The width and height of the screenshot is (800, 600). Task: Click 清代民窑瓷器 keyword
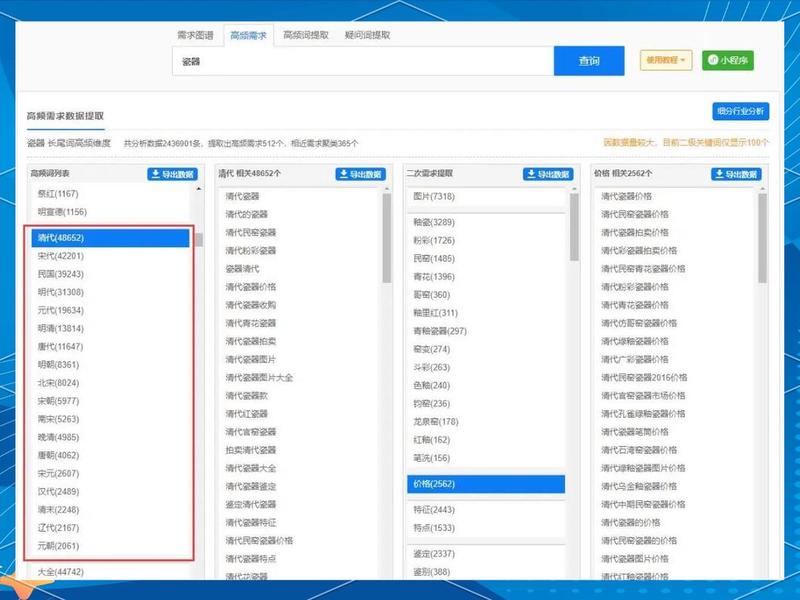[x=251, y=233]
